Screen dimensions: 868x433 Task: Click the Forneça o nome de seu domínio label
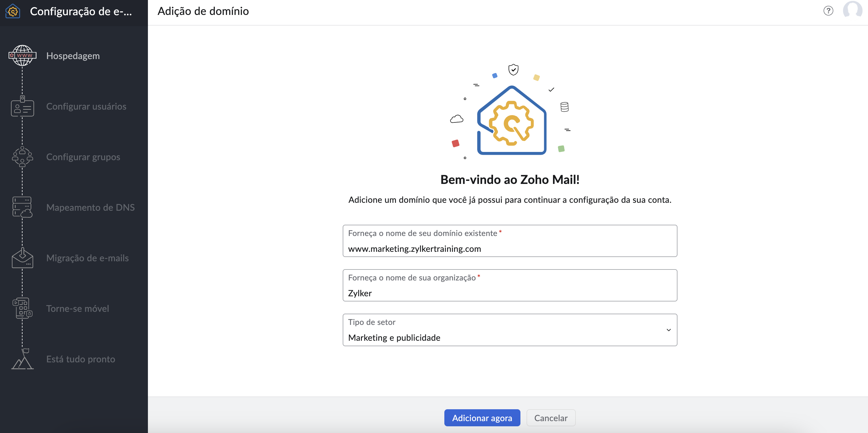pyautogui.click(x=422, y=233)
